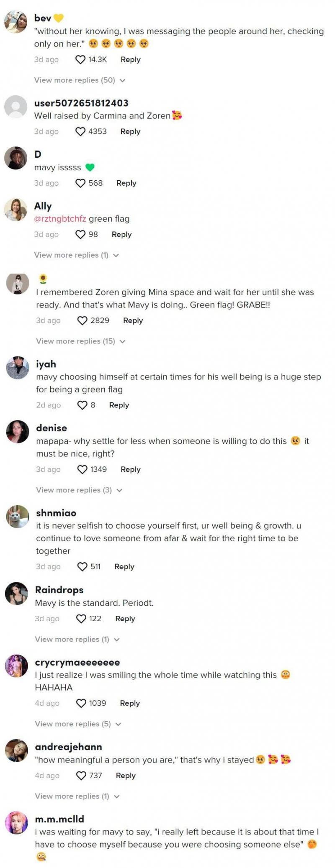Heart shnmiao's comment with 511 likes
335x868 pixels.
pyautogui.click(x=82, y=566)
